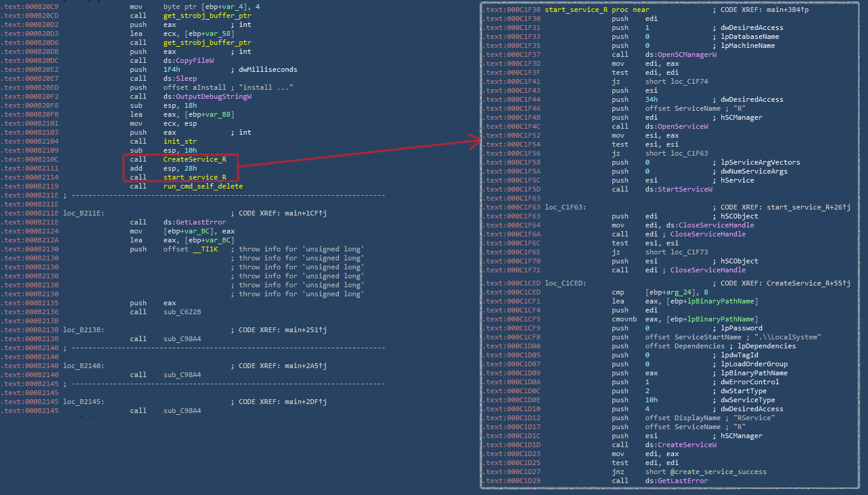Open the ds:CopyFileW import reference
Screen dimensions: 868x495
pyautogui.click(x=189, y=60)
